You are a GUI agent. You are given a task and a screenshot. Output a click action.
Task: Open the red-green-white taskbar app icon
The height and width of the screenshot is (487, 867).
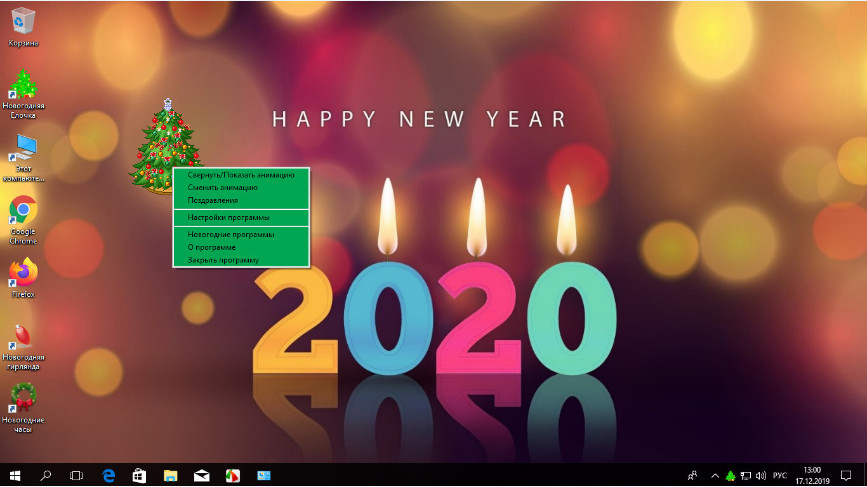coord(233,475)
